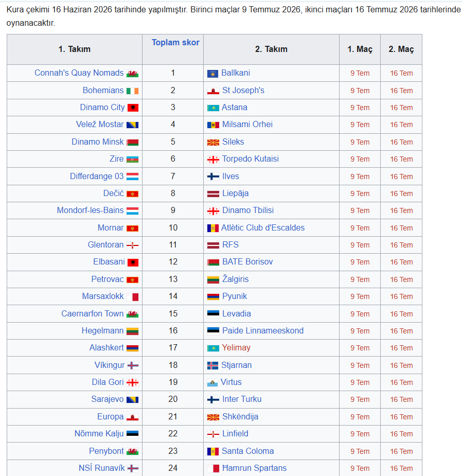Click the San Marino flag next to Virtus
Viewport: 462px width, 476px height.
[212, 382]
